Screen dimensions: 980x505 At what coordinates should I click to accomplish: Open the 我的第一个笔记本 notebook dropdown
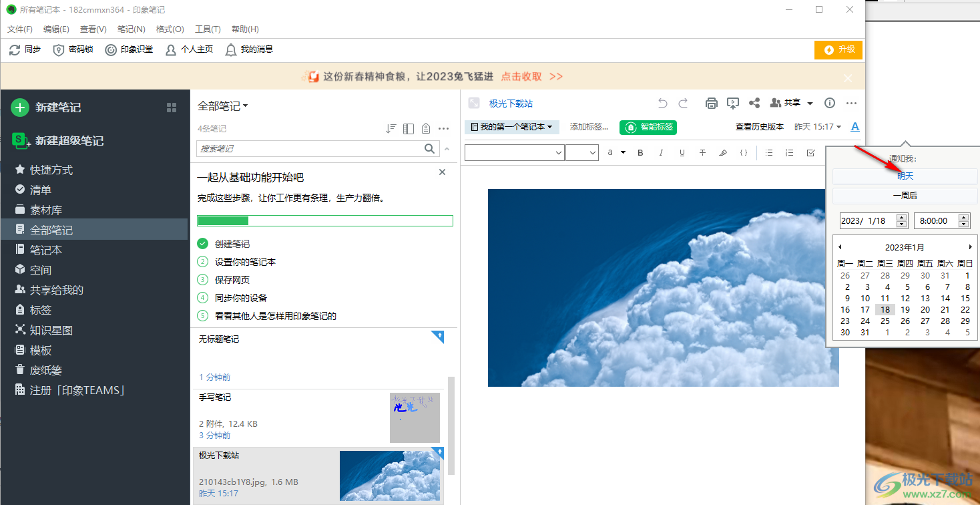512,127
